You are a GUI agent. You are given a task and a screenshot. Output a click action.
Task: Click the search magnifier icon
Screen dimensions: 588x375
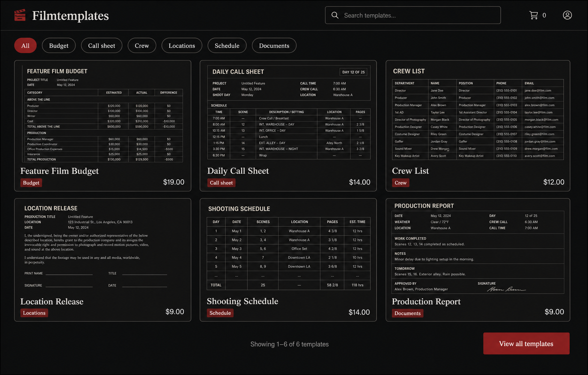coord(335,15)
